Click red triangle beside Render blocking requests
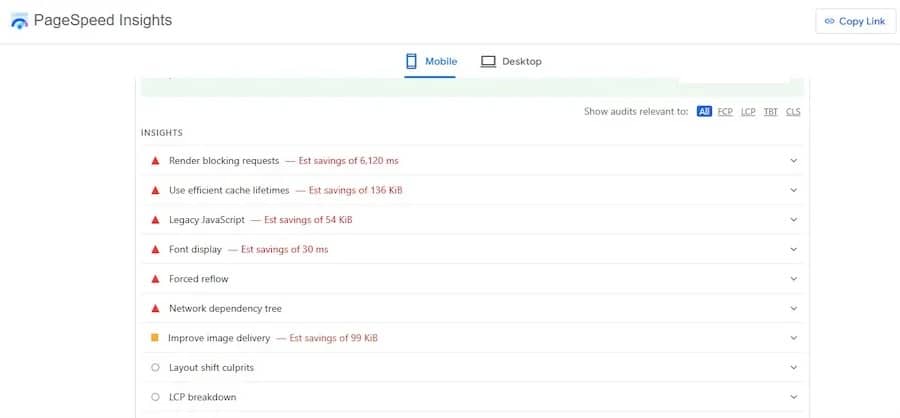The image size is (900, 418). click(x=155, y=161)
